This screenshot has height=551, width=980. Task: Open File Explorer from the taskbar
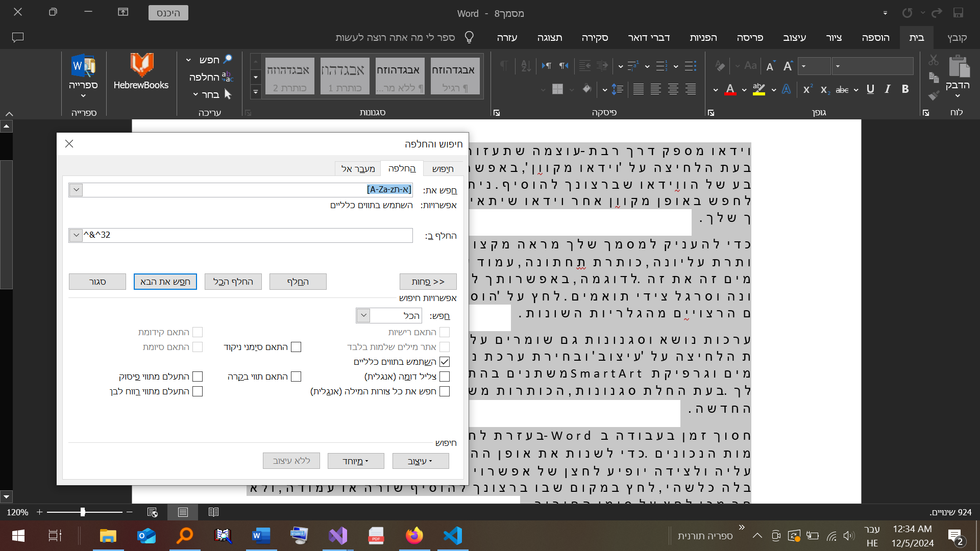(x=108, y=536)
